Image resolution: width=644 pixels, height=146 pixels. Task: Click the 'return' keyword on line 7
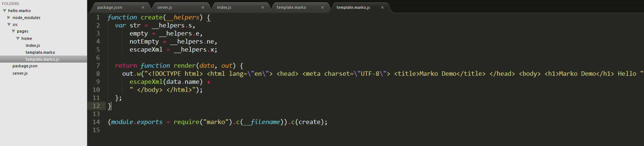pos(126,65)
